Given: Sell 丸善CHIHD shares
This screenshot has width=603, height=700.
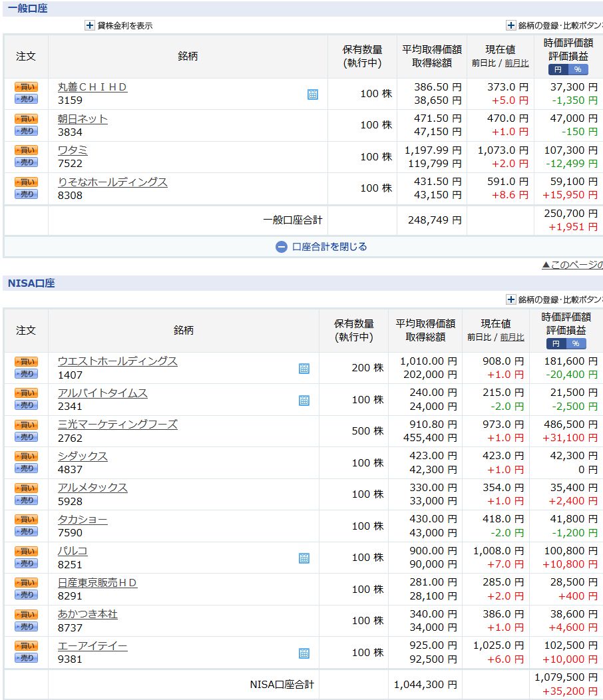Looking at the screenshot, I should [x=26, y=99].
